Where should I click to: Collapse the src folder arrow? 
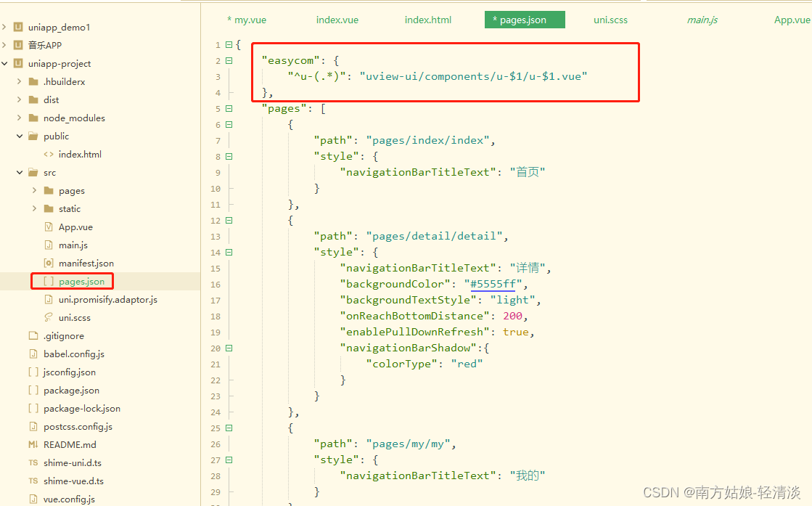(x=20, y=172)
